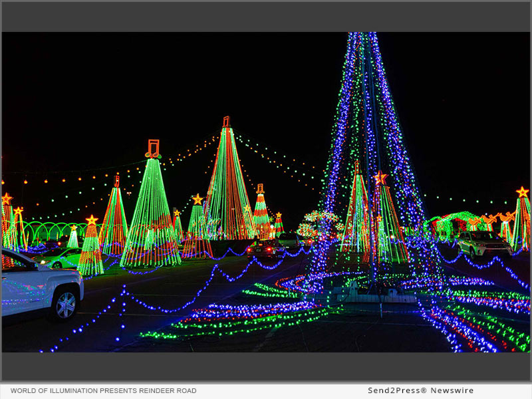This screenshot has width=532, height=399.
Task: Open the Send2Press Newswire credit text
Action: point(420,390)
